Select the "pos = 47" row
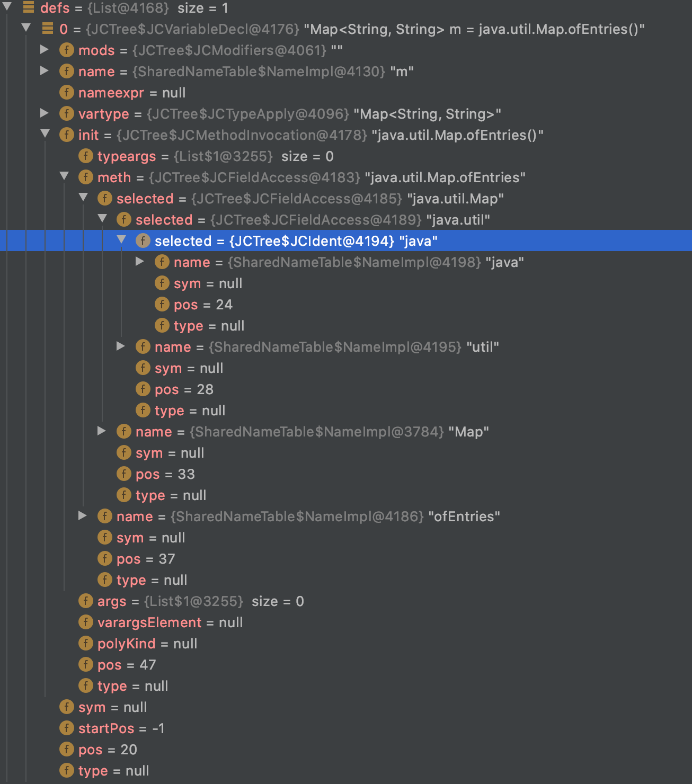This screenshot has height=784, width=692. [x=346, y=664]
